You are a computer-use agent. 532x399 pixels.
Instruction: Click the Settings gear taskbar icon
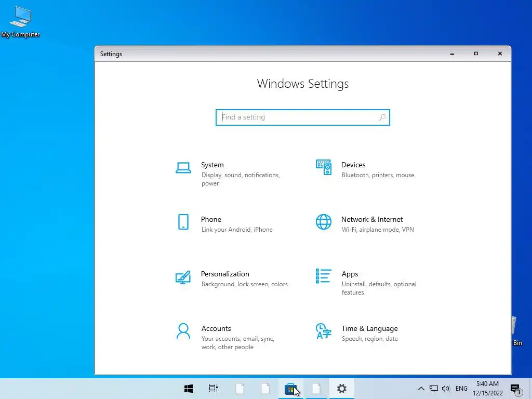tap(342, 389)
